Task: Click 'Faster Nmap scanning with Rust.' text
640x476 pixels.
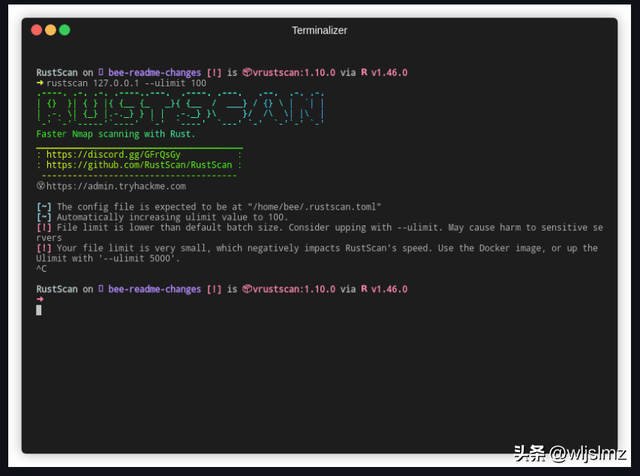Action: point(116,134)
